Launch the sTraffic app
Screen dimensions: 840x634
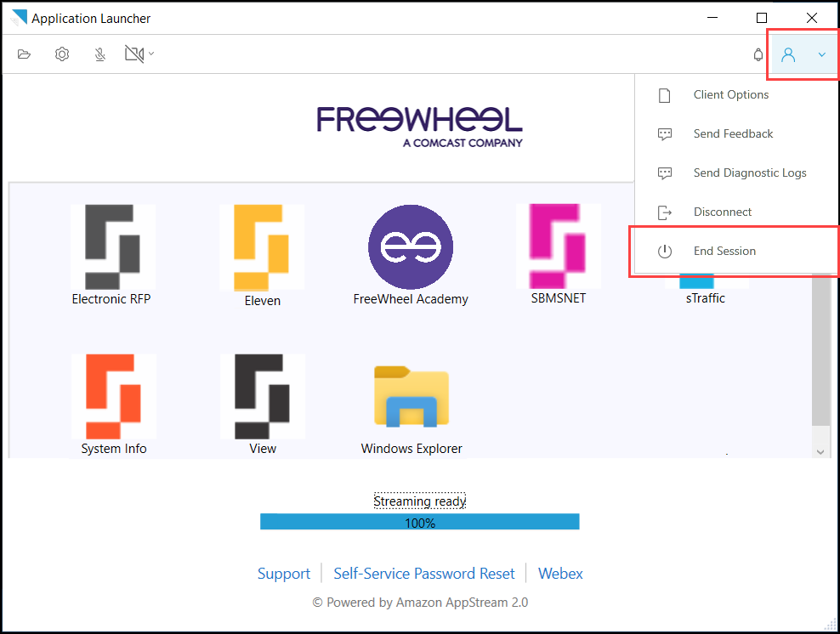click(x=705, y=289)
